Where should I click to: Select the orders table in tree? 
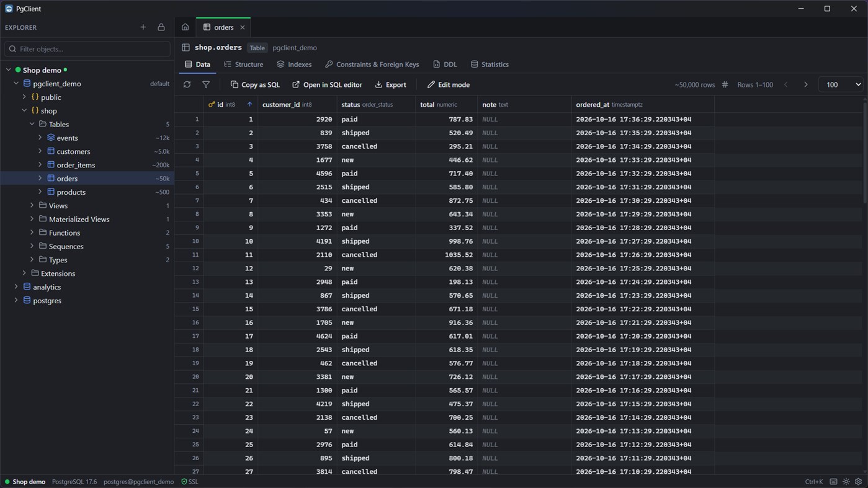pos(87,179)
